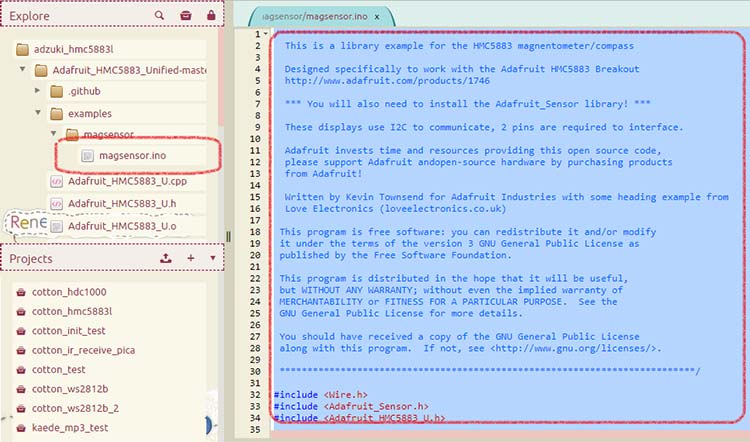Open the Projects dropdown arrow menu
This screenshot has width=750, height=442.
coord(213,258)
